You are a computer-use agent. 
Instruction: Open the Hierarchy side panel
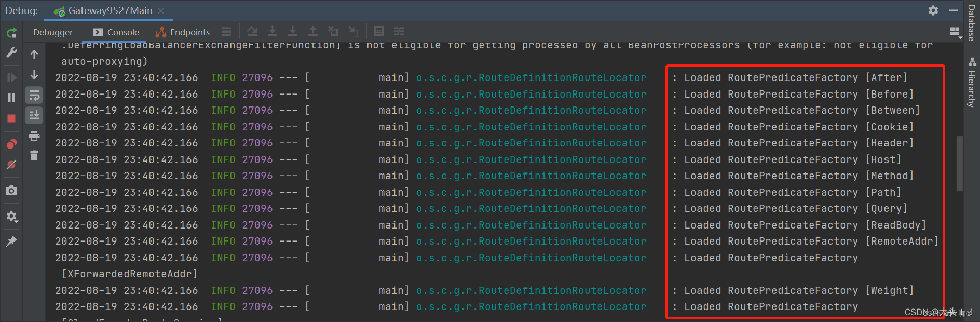(x=972, y=83)
